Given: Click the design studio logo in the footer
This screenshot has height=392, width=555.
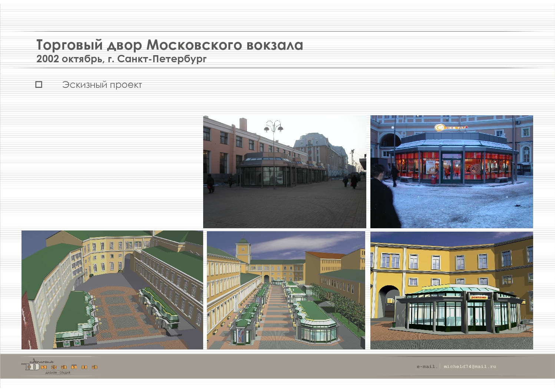Looking at the screenshot, I should [59, 366].
